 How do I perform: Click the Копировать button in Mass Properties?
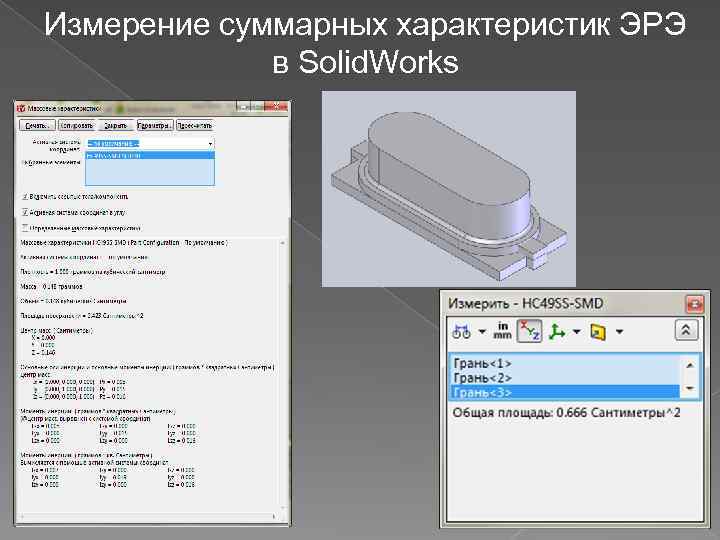click(x=77, y=125)
